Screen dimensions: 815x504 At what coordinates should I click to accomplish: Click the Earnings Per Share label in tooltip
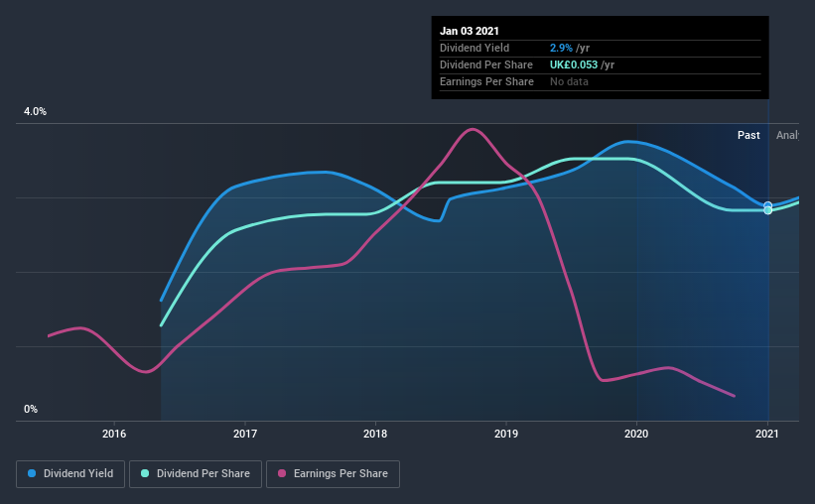486,81
